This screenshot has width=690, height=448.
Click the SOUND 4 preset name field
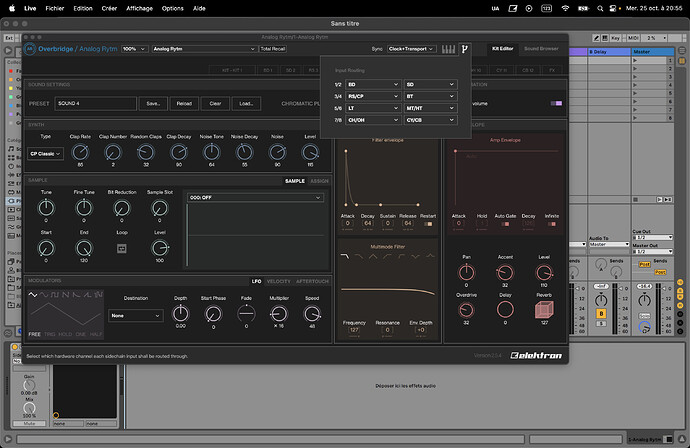(95, 103)
